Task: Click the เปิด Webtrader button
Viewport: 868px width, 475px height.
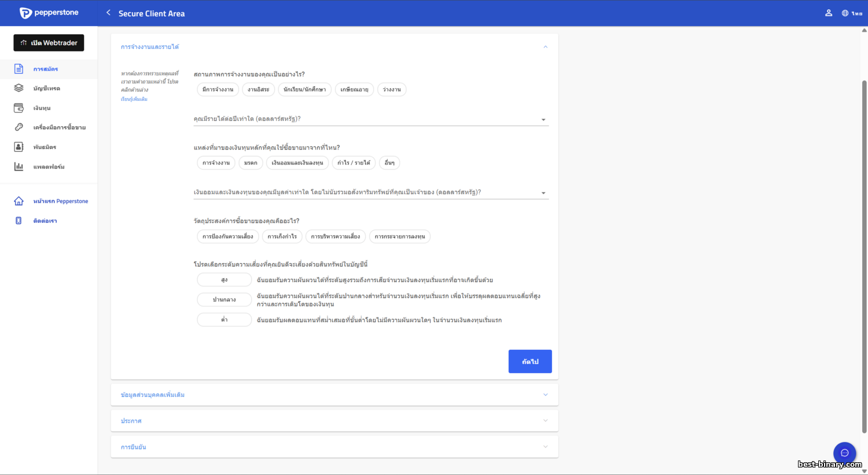Action: point(49,43)
